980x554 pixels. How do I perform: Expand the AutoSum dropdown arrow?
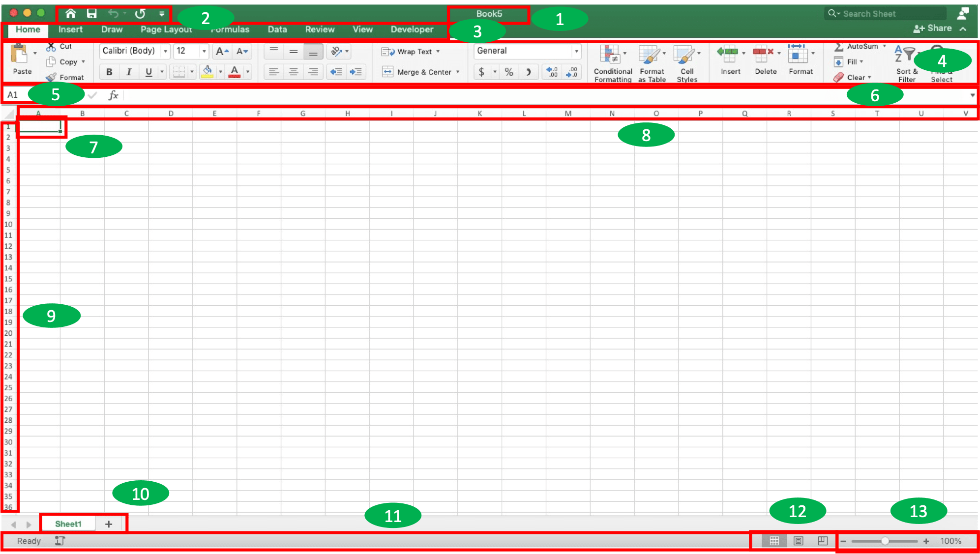[x=885, y=46]
